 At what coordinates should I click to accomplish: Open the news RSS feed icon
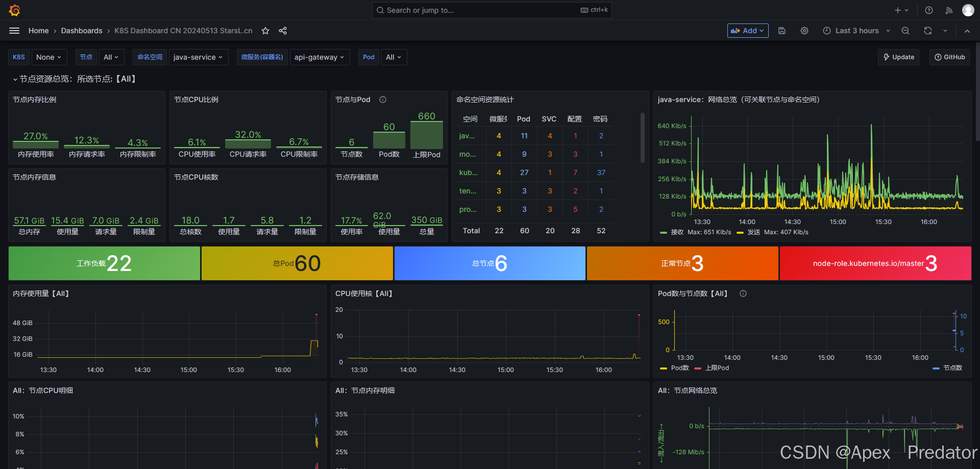pos(949,10)
